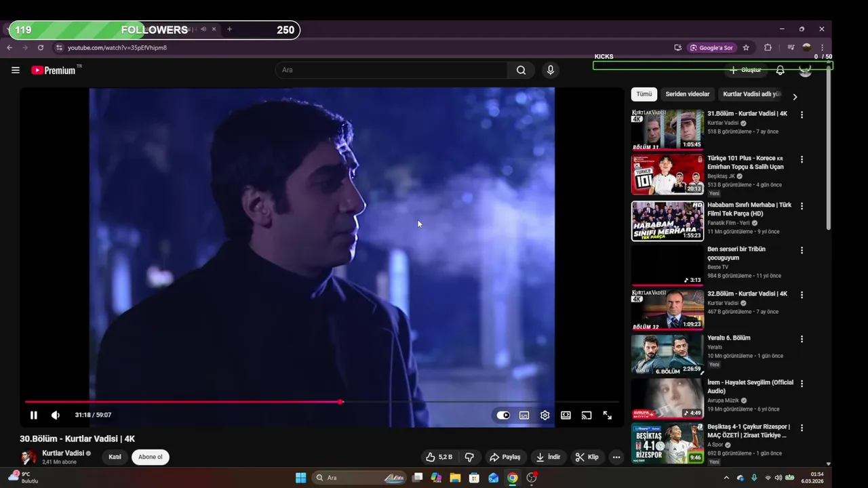Image resolution: width=868 pixels, height=488 pixels.
Task: Open the weather widget 9°C Bulutlu
Action: point(24,478)
